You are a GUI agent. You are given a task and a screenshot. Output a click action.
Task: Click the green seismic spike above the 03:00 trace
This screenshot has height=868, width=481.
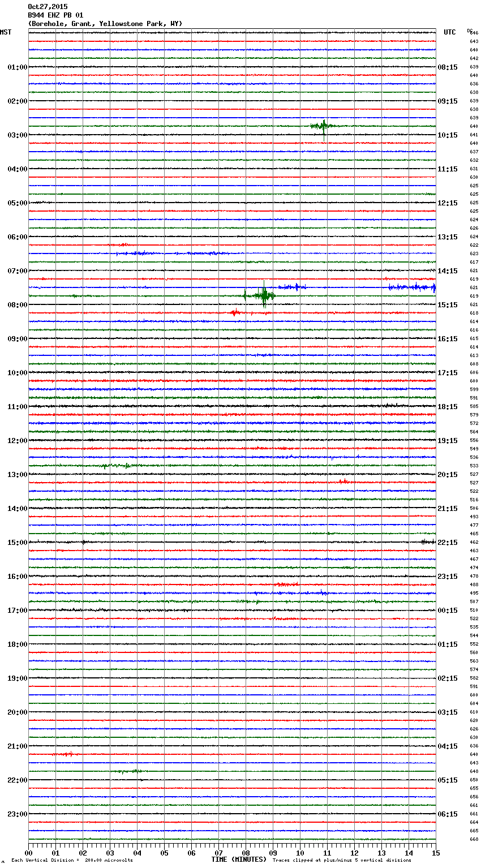323,126
